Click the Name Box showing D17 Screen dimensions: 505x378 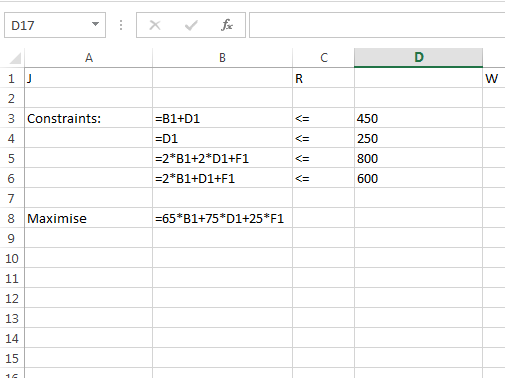(x=55, y=25)
